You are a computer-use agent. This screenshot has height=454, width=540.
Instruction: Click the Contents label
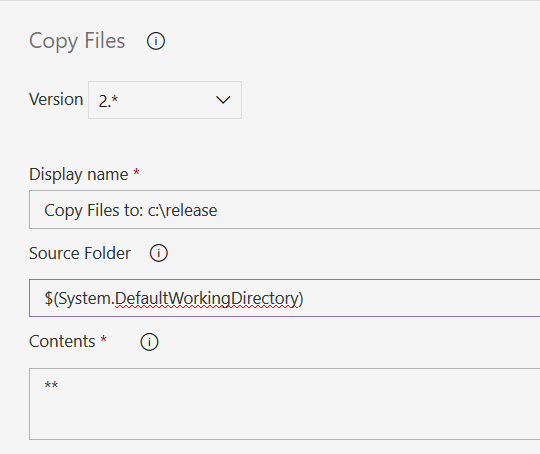(62, 341)
